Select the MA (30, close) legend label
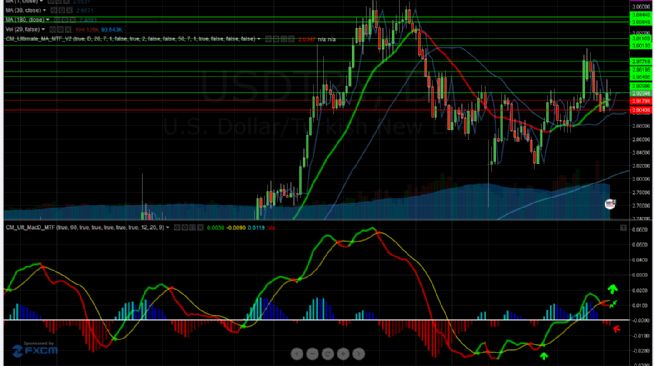The width and height of the screenshot is (654, 366). pos(23,10)
